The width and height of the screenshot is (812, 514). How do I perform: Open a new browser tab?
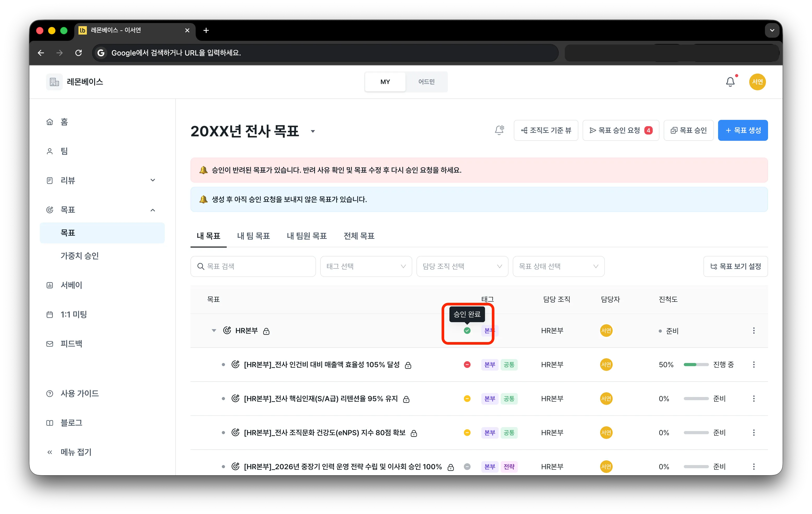click(206, 30)
